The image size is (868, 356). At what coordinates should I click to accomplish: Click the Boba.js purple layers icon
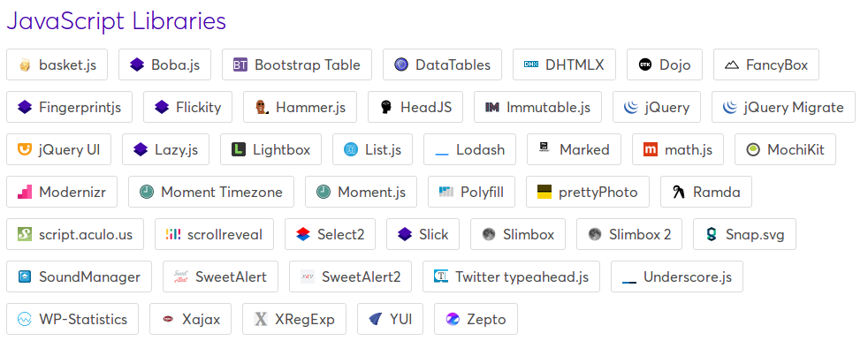137,64
